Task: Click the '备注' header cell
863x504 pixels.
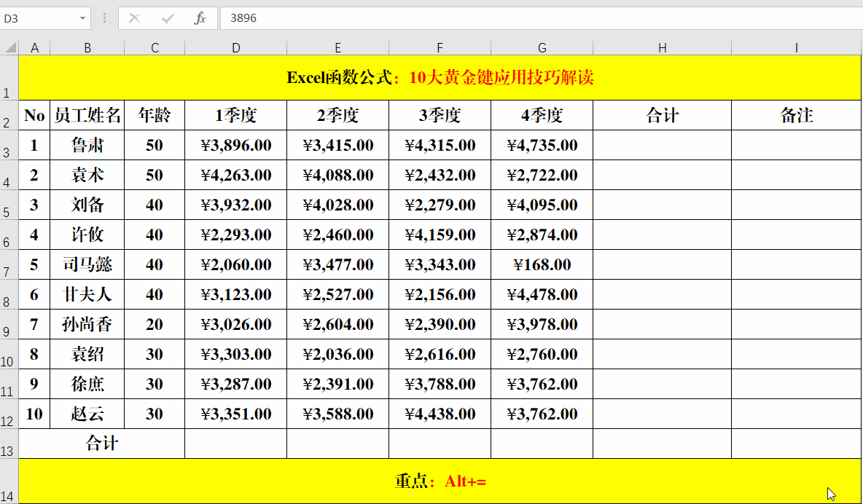Action: pyautogui.click(x=797, y=116)
